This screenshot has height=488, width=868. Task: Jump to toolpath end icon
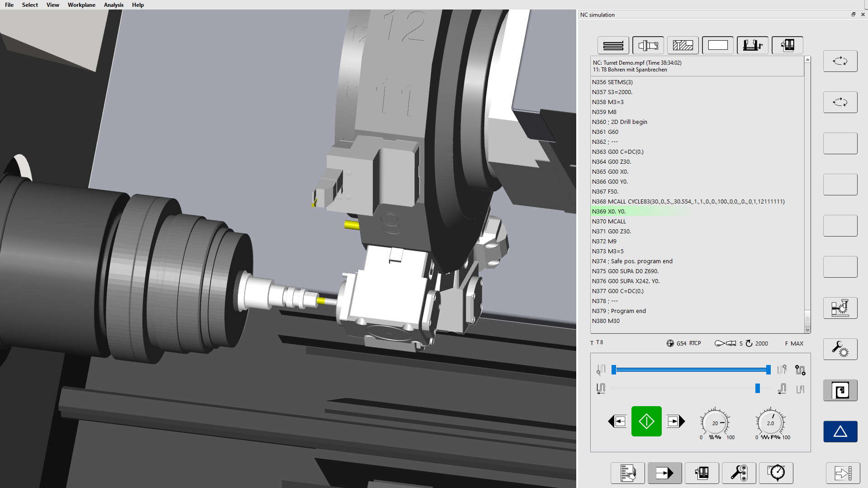pos(782,389)
